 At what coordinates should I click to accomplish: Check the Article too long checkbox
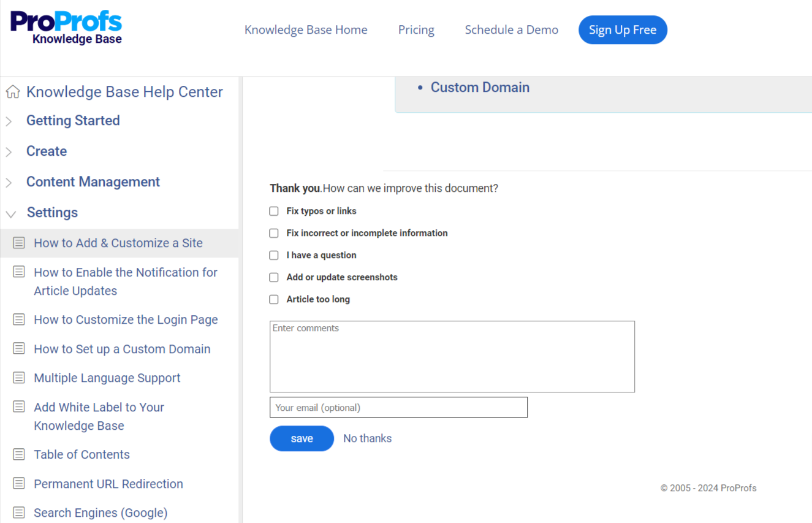(274, 299)
